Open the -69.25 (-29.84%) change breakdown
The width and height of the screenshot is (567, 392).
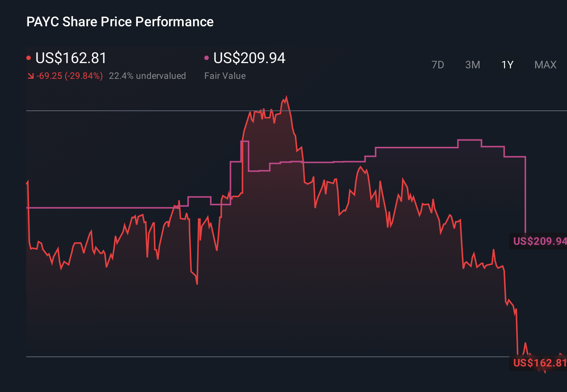69,75
